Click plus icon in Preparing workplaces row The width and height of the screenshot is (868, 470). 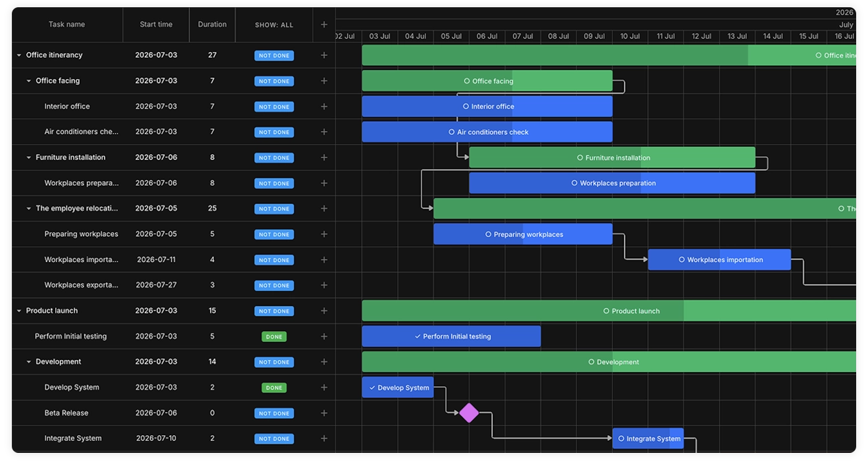pyautogui.click(x=324, y=234)
